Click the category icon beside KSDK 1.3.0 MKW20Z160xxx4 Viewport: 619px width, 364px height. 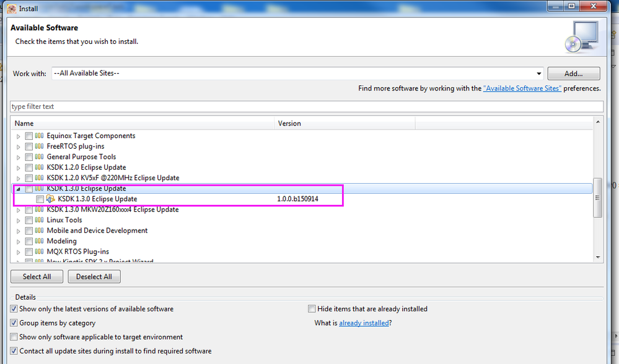pos(39,209)
